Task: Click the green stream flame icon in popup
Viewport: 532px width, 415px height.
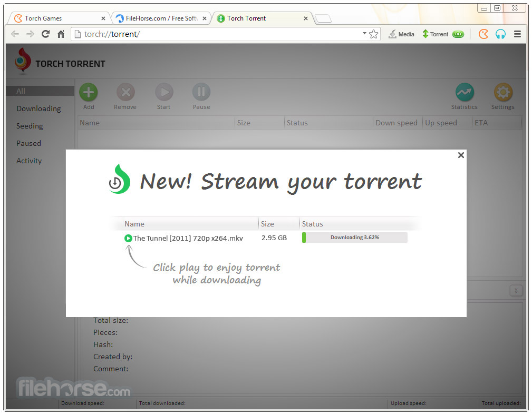Action: point(120,179)
